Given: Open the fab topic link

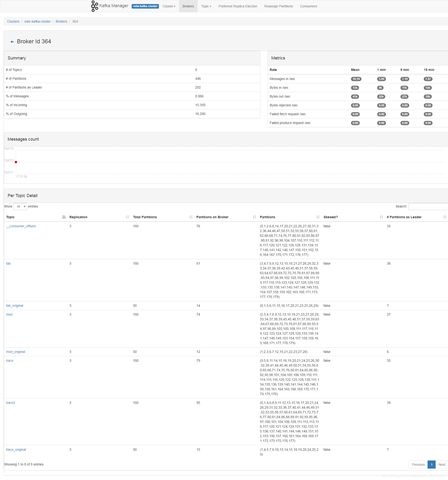Looking at the screenshot, I should [x=8, y=264].
